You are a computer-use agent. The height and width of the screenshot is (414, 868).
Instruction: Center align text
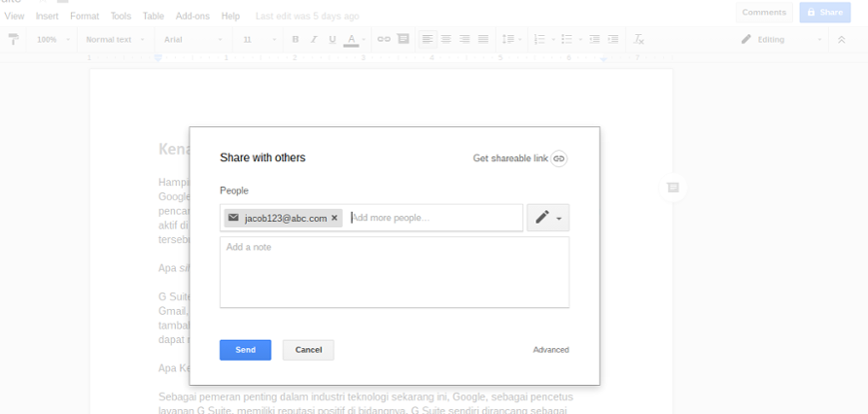tap(446, 39)
